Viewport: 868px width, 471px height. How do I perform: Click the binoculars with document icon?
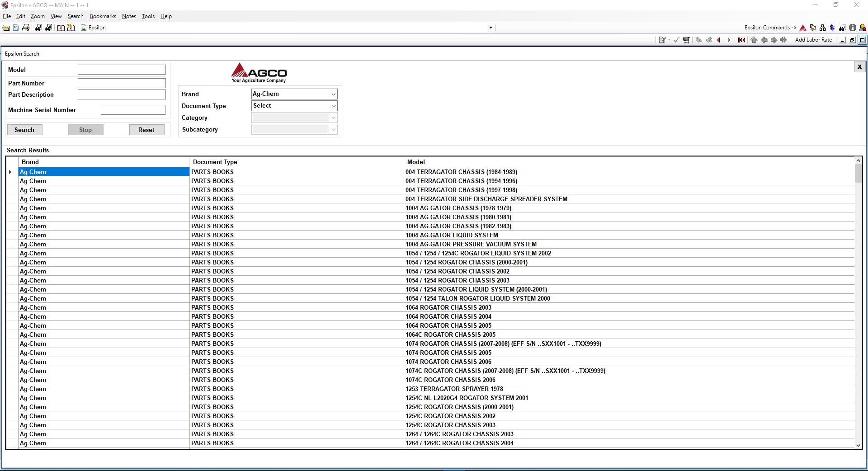coord(48,28)
